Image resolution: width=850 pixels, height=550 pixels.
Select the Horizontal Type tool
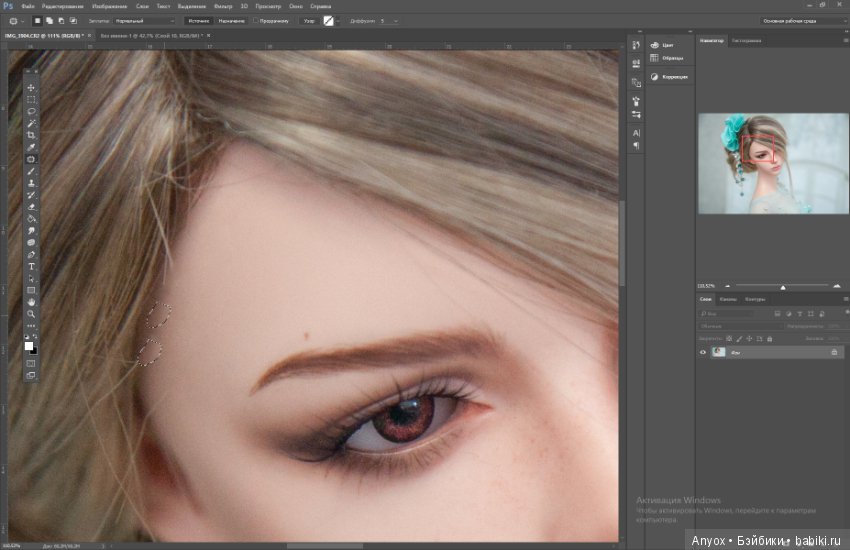coord(31,267)
